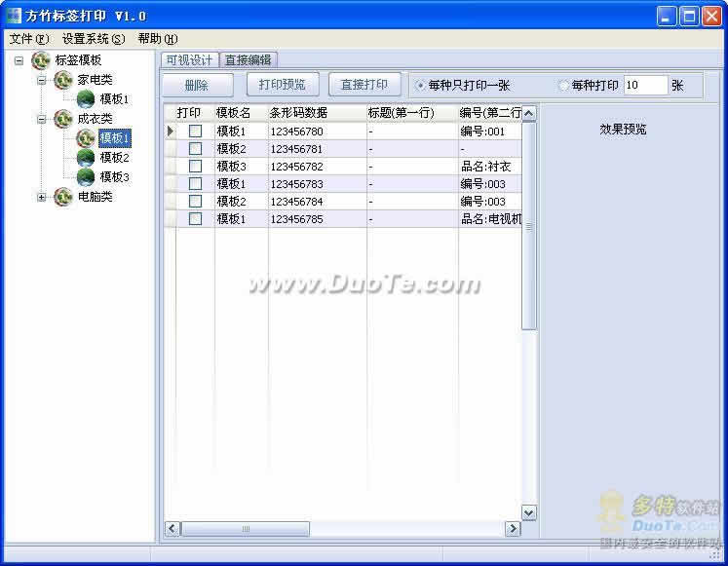This screenshot has width=728, height=566.
Task: Collapse the 家电类 tree branch
Action: click(41, 80)
